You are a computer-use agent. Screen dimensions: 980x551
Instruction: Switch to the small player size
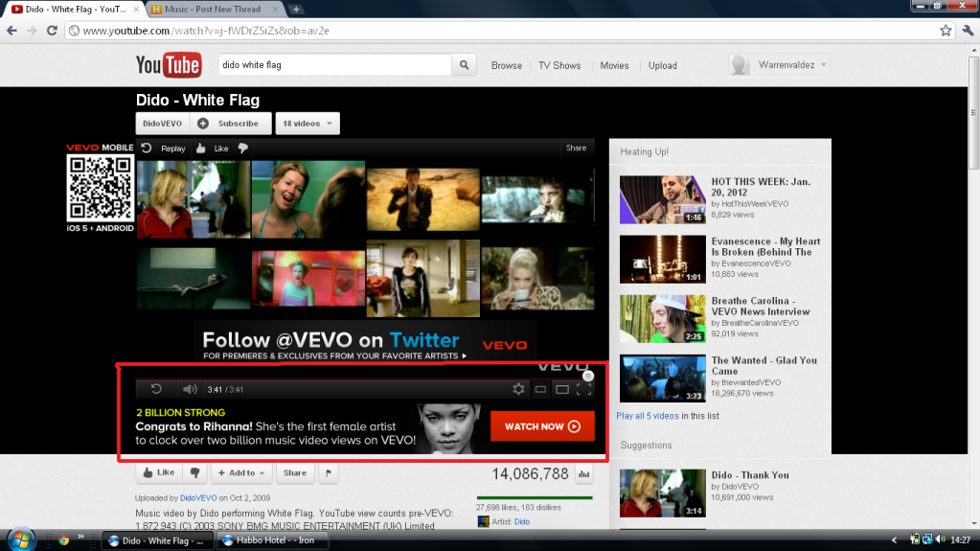point(540,389)
